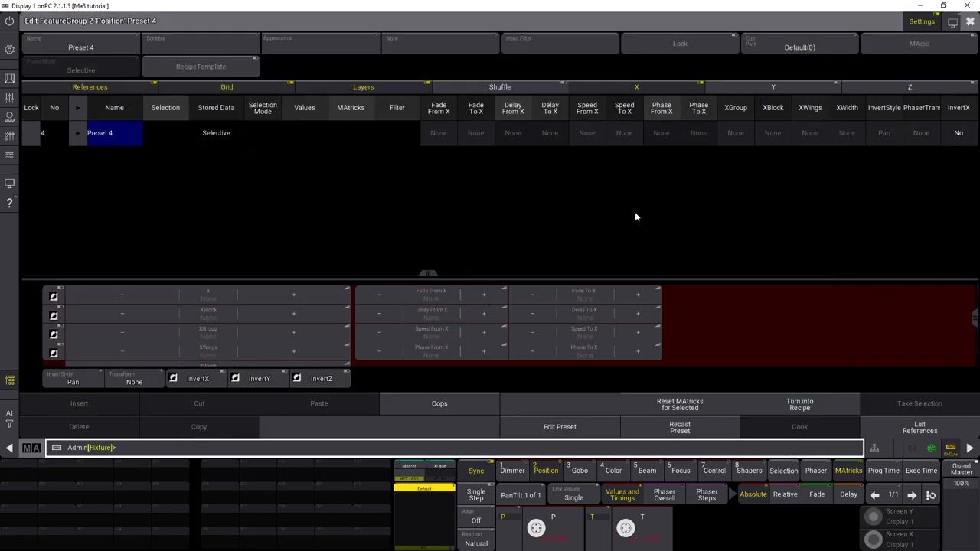Click the Admin[Fixture] command line input

455,448
